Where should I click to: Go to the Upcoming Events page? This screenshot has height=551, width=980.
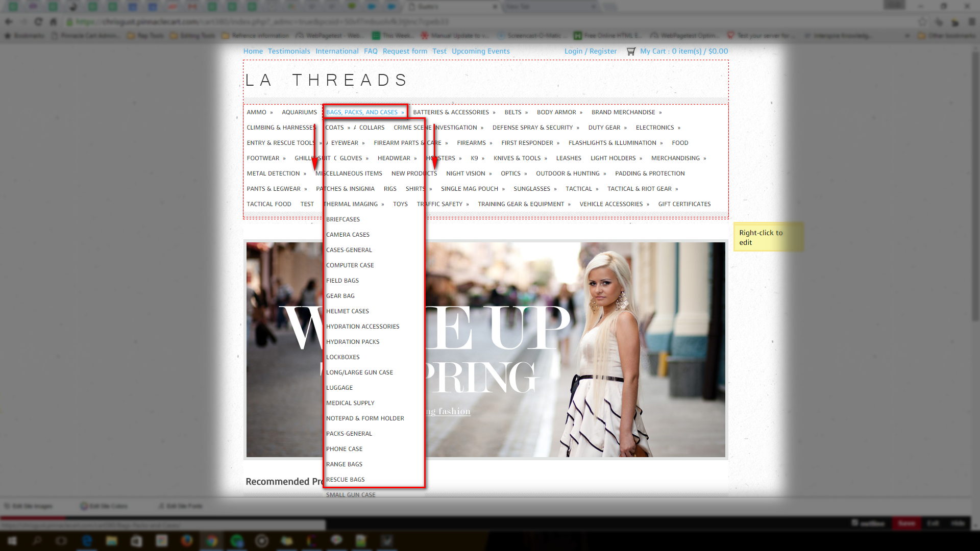(480, 52)
